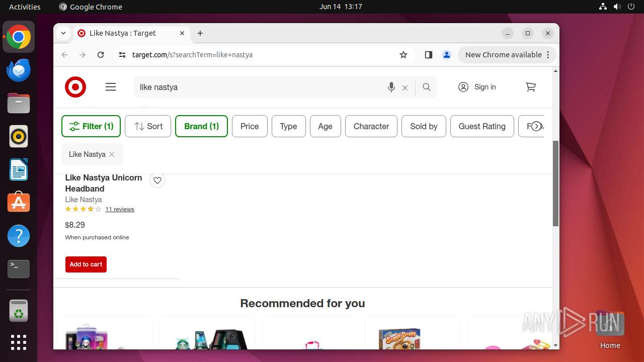Click the page vertical scrollbar thumb
The image size is (644, 362).
coord(555,184)
